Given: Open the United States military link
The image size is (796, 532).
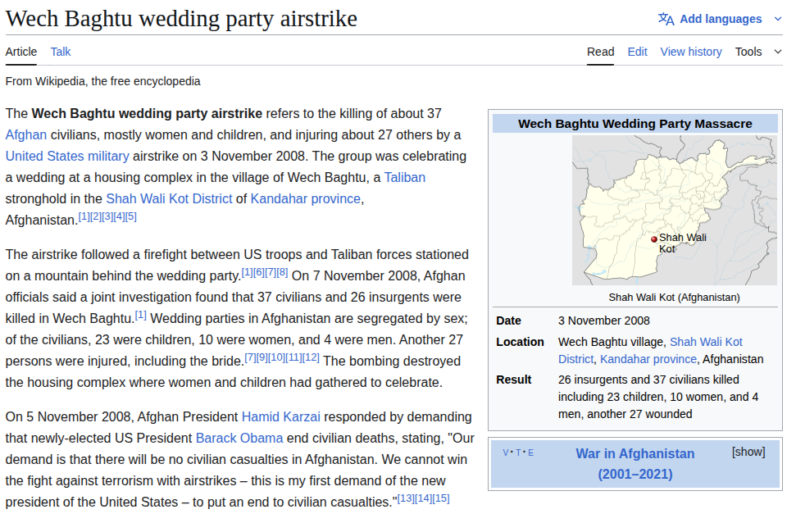Looking at the screenshot, I should click(67, 156).
